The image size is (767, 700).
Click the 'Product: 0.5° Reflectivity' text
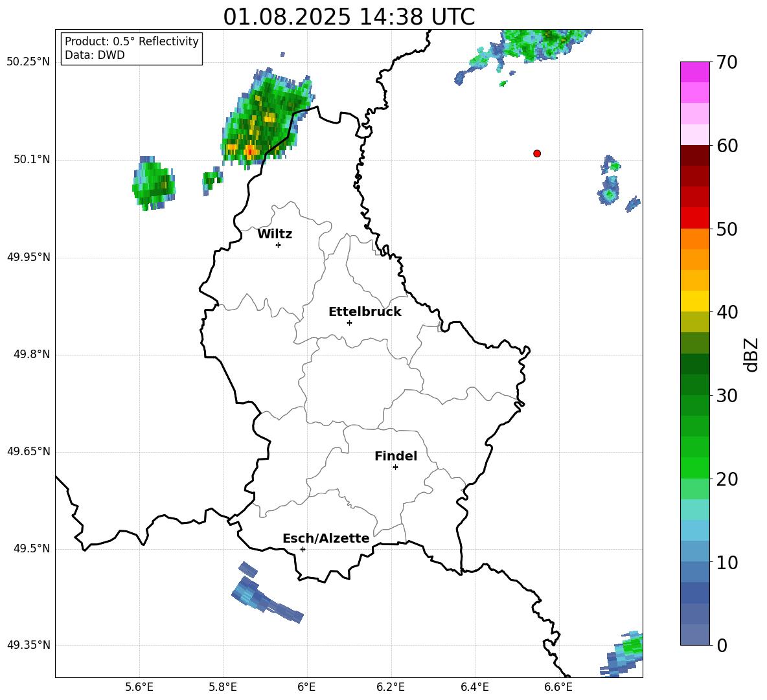pyautogui.click(x=132, y=41)
